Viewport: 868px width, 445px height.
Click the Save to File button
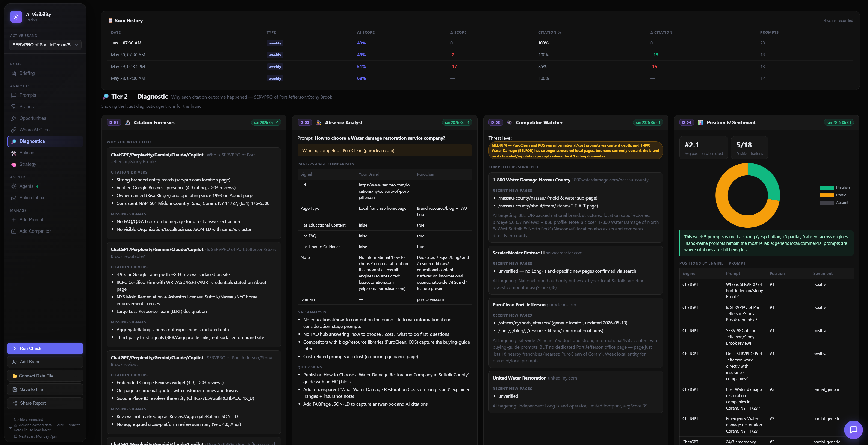45,389
